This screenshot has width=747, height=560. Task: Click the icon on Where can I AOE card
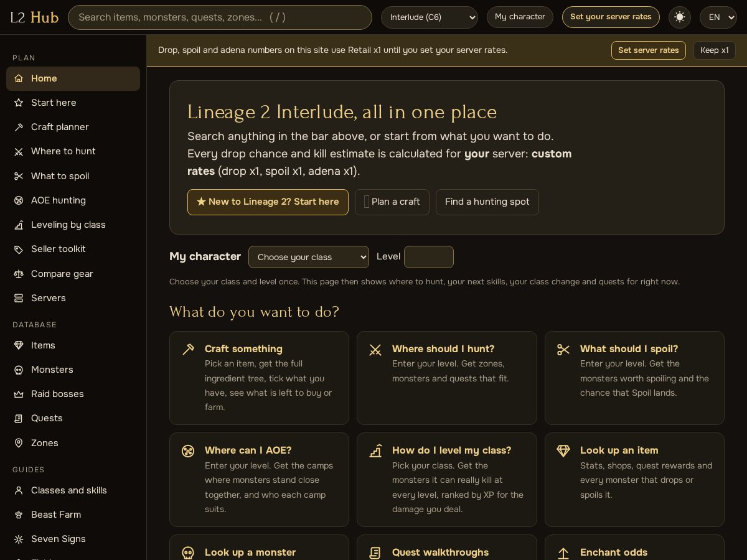pyautogui.click(x=188, y=451)
